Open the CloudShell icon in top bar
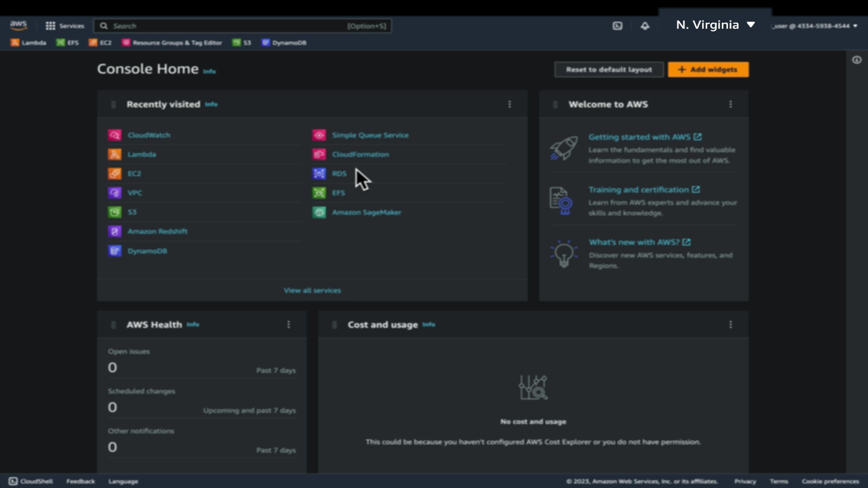Image resolution: width=868 pixels, height=488 pixels. 618,26
